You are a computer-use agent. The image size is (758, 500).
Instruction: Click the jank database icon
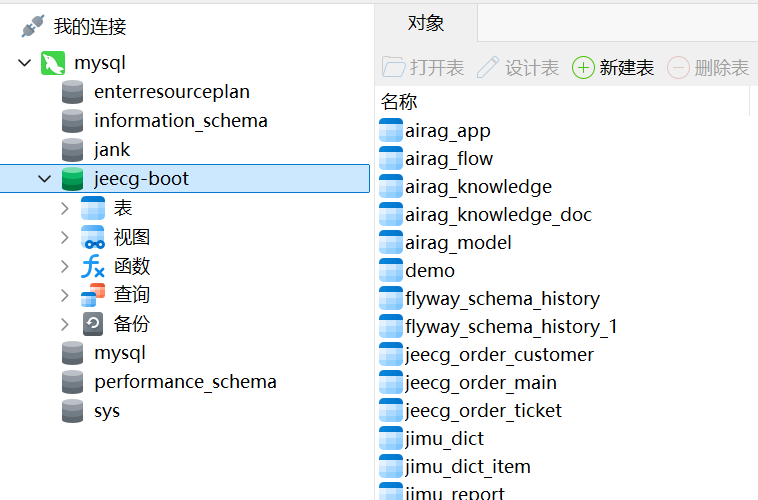pyautogui.click(x=73, y=150)
